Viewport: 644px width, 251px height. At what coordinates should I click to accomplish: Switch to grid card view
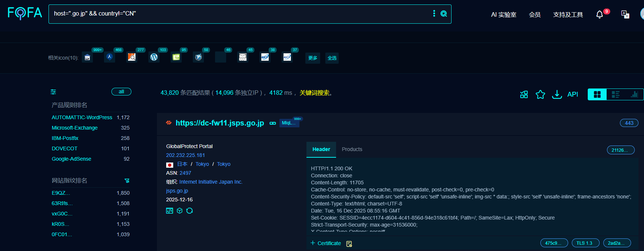point(597,94)
